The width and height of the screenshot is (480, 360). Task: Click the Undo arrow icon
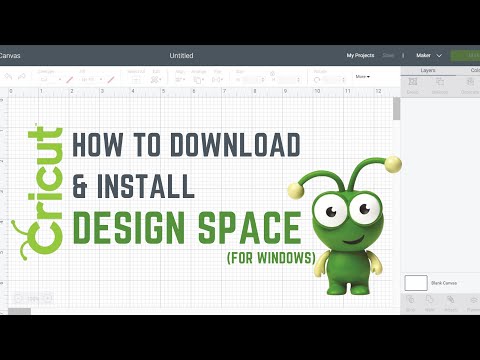pyautogui.click(x=8, y=77)
